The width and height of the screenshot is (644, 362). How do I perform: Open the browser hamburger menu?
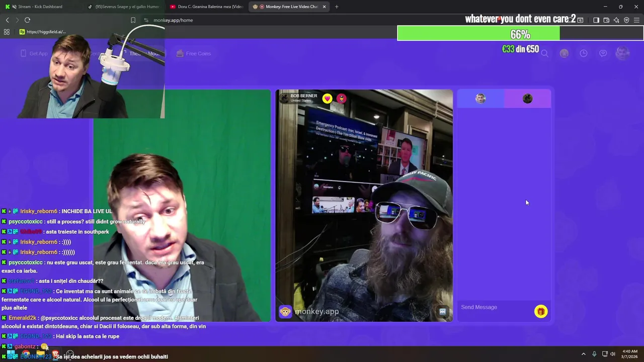pyautogui.click(x=636, y=20)
